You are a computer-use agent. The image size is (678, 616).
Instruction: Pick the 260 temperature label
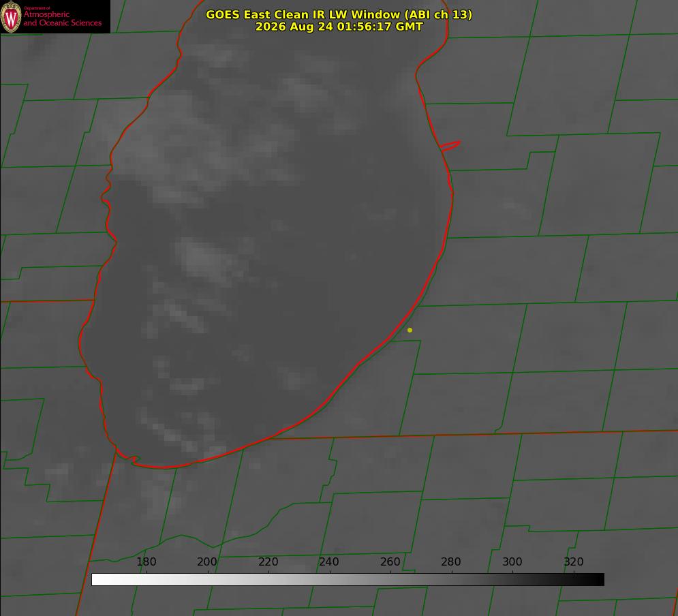390,561
